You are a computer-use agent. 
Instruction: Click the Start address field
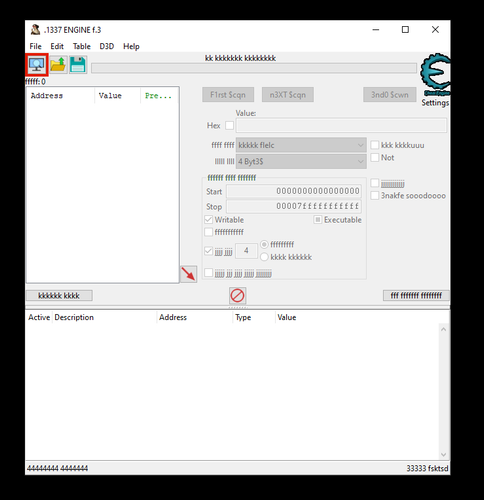tap(294, 191)
